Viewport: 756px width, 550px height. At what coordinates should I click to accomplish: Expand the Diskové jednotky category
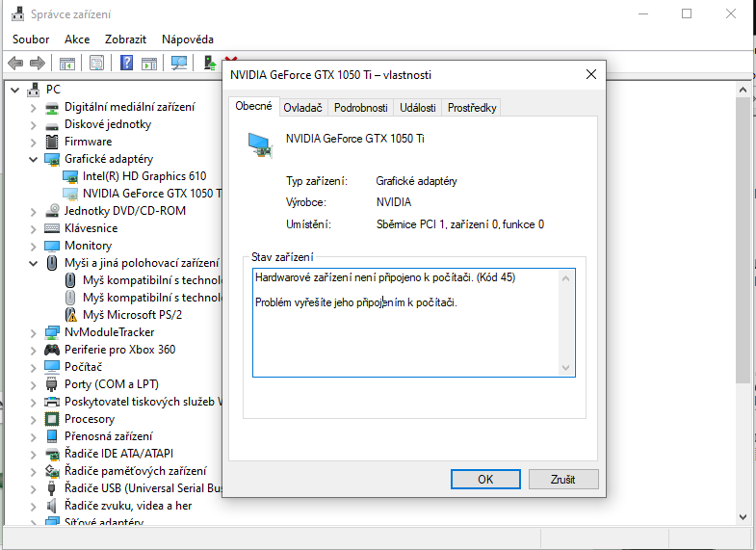(x=34, y=125)
